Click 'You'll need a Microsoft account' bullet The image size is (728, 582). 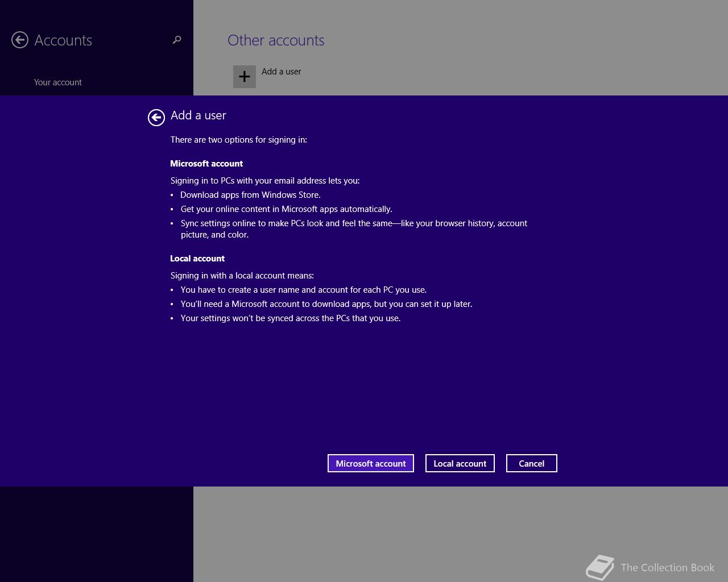326,304
